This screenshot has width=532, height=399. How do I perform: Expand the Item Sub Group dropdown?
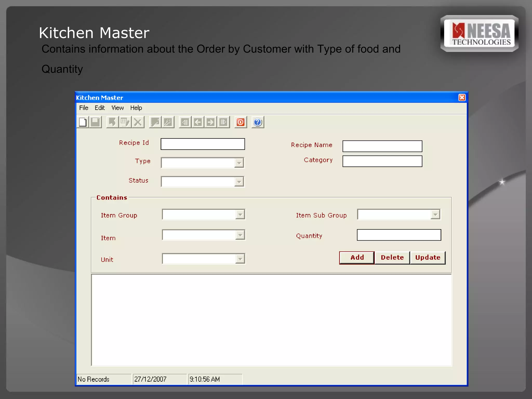click(x=435, y=215)
